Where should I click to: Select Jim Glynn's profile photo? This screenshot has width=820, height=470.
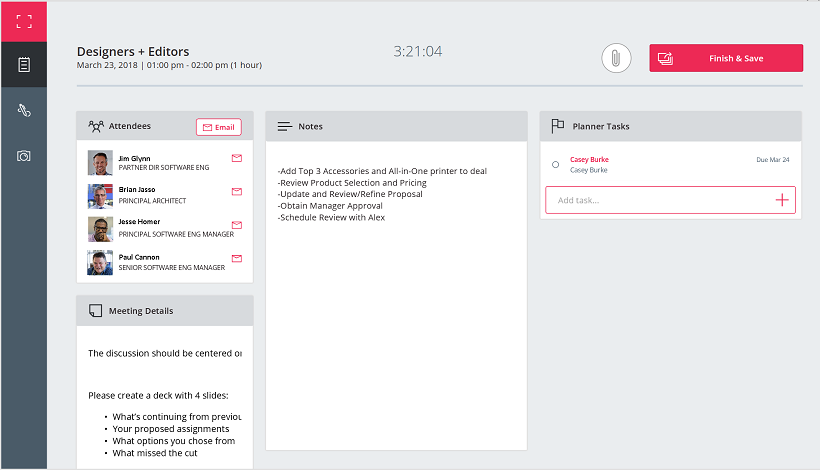click(100, 163)
